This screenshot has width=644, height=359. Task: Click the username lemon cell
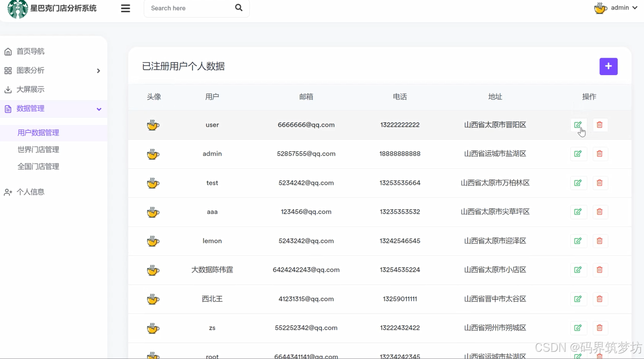coord(212,241)
